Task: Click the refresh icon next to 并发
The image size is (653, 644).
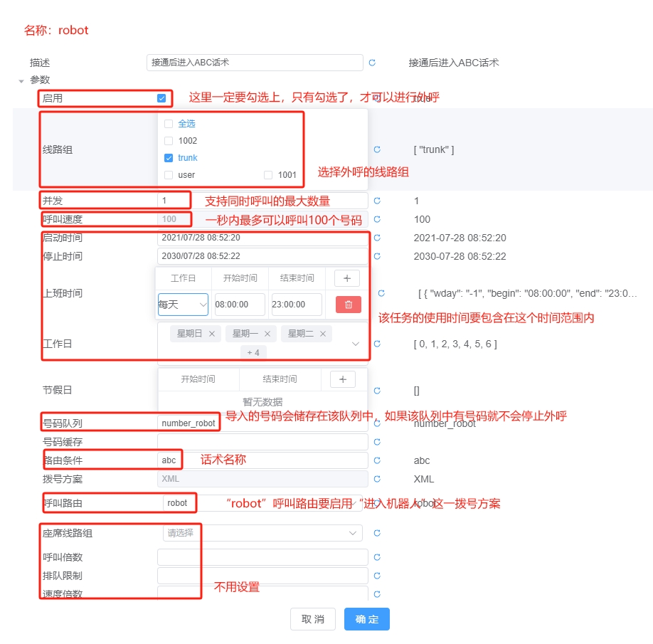Action: click(x=376, y=200)
